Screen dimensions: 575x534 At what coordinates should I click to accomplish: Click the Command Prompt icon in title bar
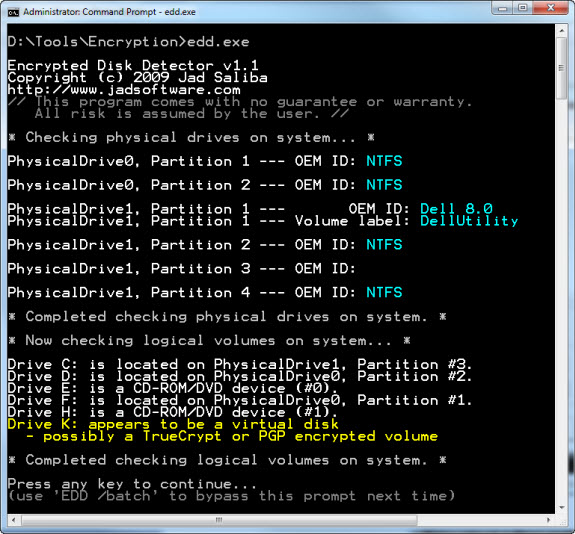click(x=13, y=12)
